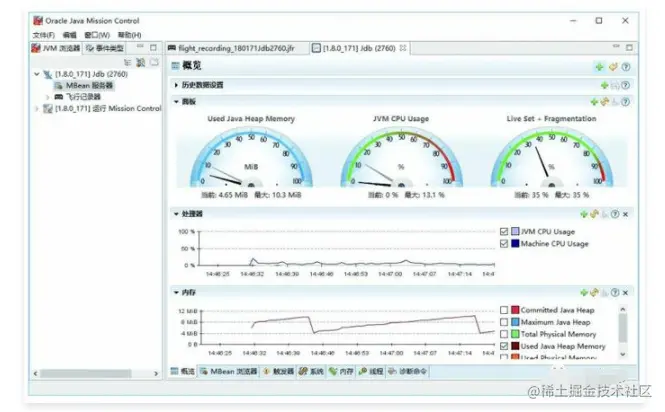The image size is (665, 412).
Task: Open the flight_recording_180171Jdb2760.jfr editor tab
Action: click(232, 48)
